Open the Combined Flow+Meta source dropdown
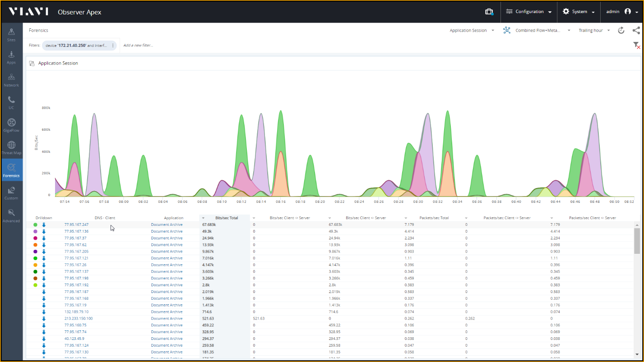This screenshot has width=644, height=362. (537, 31)
